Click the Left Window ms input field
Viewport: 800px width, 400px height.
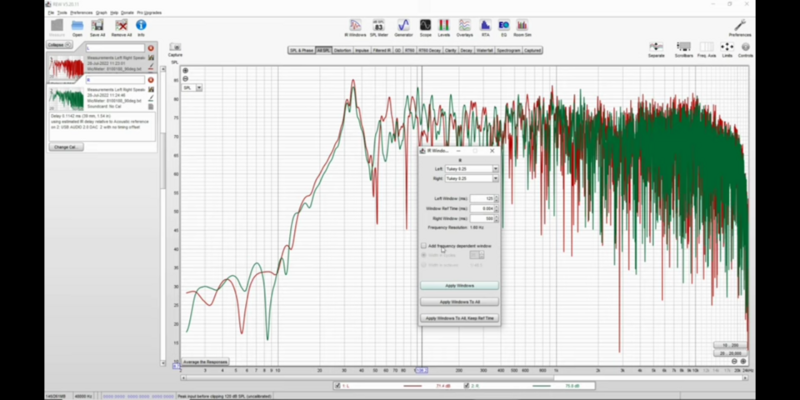click(x=481, y=199)
